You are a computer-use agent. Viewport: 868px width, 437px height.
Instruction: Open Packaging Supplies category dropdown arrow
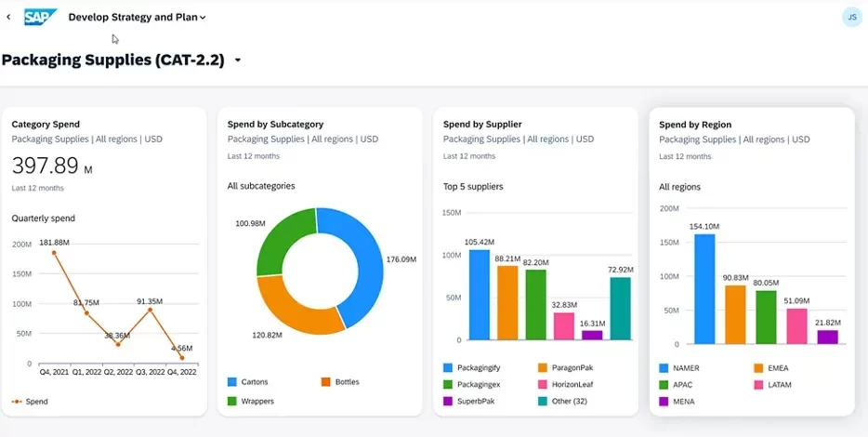coord(238,60)
